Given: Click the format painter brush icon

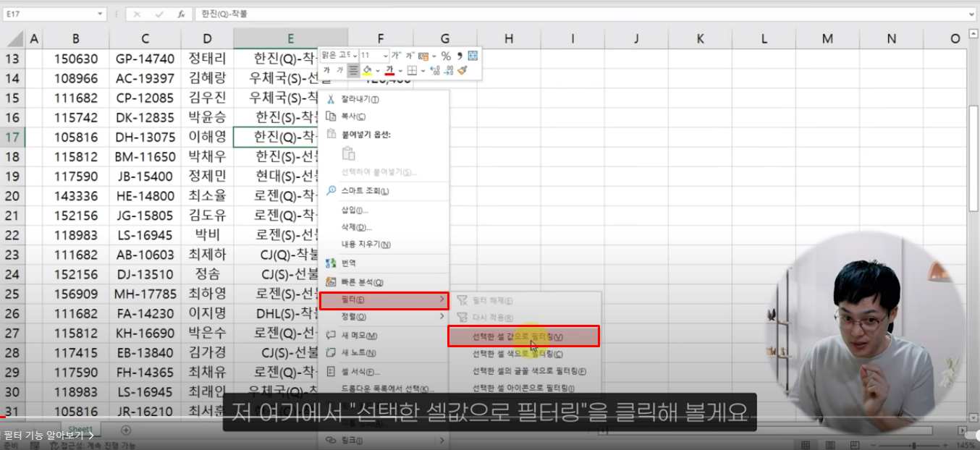Looking at the screenshot, I should click(x=462, y=70).
